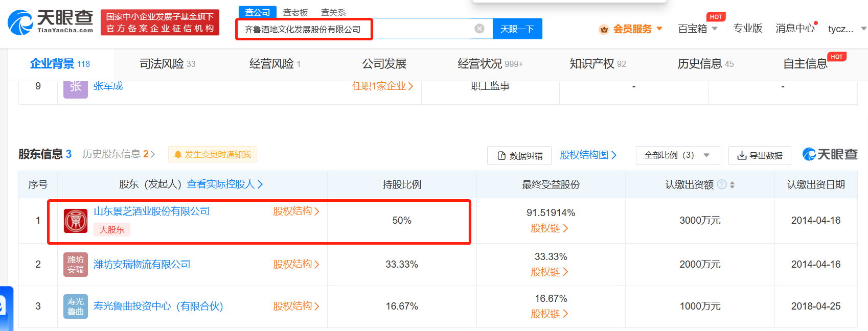Open 山东景芝酒业股份有限公司 link
This screenshot has height=331, width=868.
tap(152, 211)
